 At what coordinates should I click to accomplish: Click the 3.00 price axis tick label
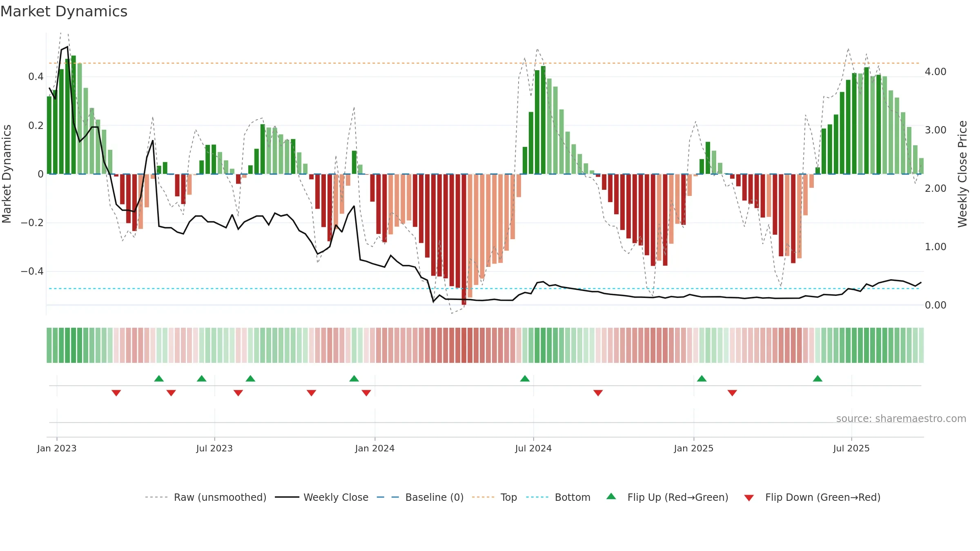[x=935, y=130]
